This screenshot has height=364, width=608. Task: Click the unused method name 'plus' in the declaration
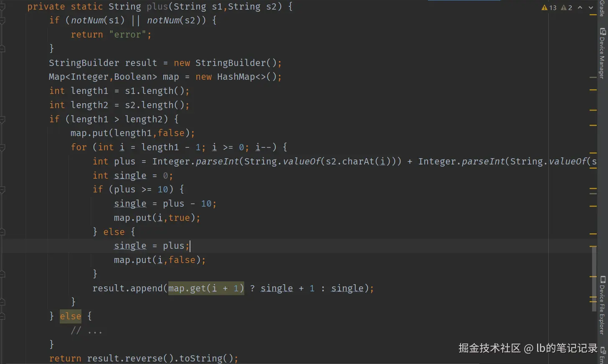tap(157, 7)
